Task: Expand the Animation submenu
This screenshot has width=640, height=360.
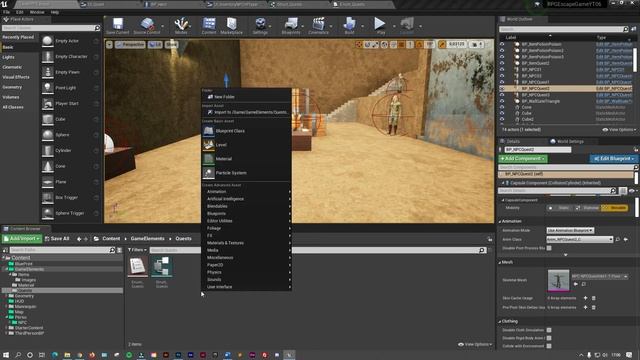Action: tap(246, 191)
